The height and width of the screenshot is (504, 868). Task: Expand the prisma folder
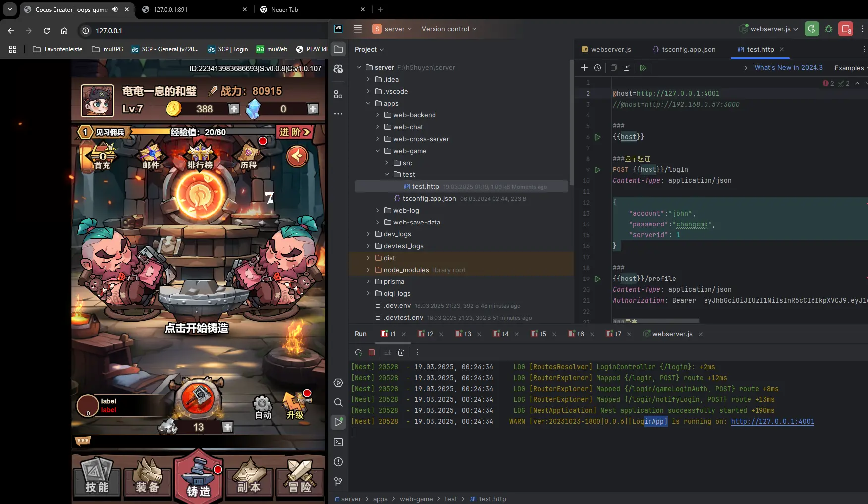(x=368, y=281)
